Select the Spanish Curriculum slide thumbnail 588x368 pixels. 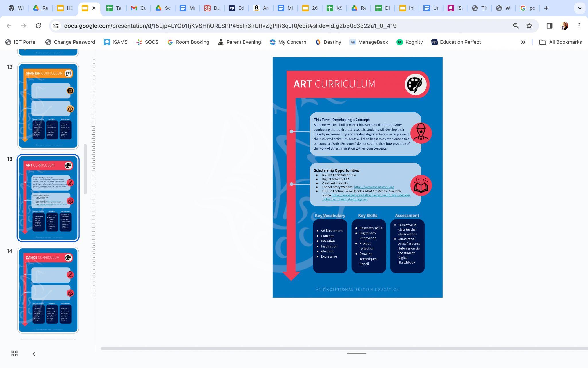point(48,106)
